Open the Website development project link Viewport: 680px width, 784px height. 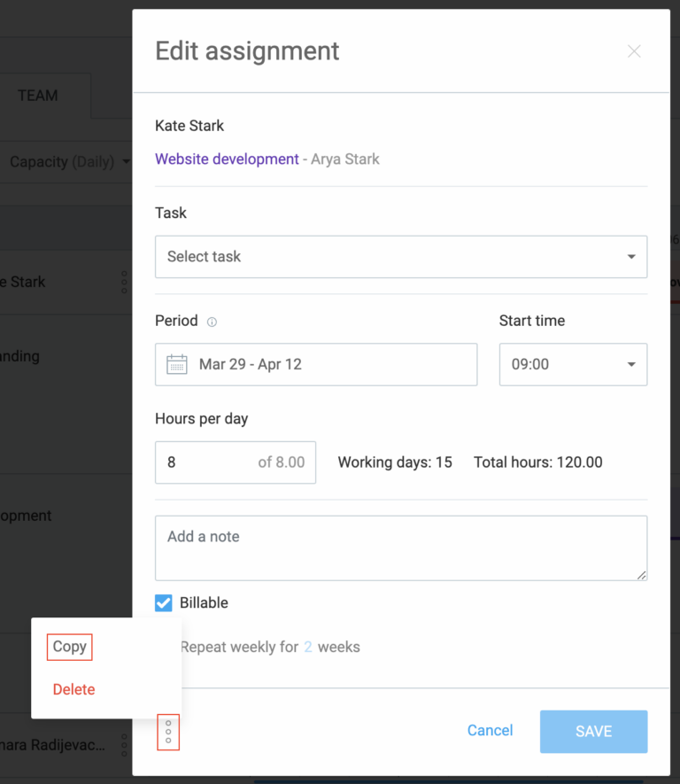pos(218,159)
